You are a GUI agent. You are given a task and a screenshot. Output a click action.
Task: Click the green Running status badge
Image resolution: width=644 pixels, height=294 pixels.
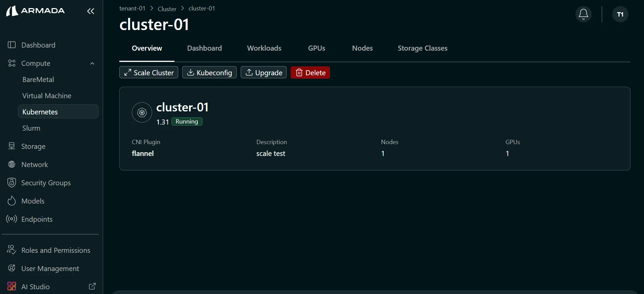[x=187, y=122]
